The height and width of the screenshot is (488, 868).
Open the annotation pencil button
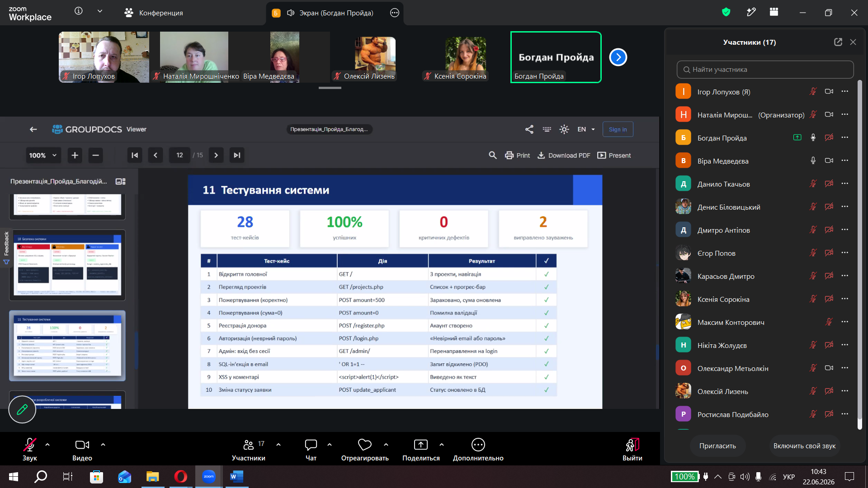22,410
